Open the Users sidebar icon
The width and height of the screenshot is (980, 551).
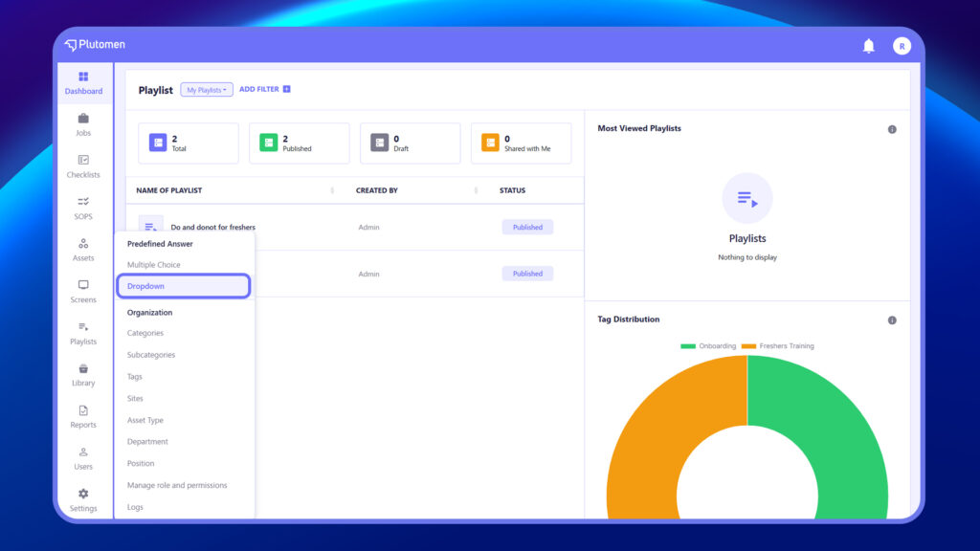click(x=83, y=452)
